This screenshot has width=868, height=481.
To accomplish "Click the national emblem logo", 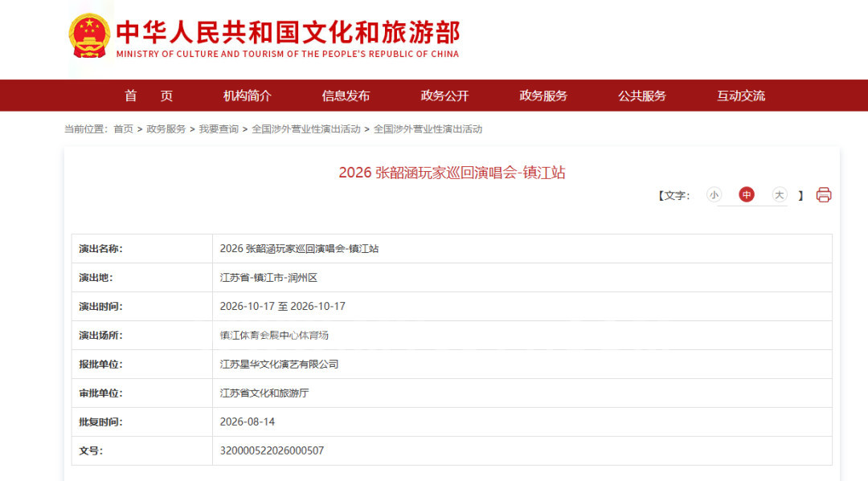I will point(89,36).
